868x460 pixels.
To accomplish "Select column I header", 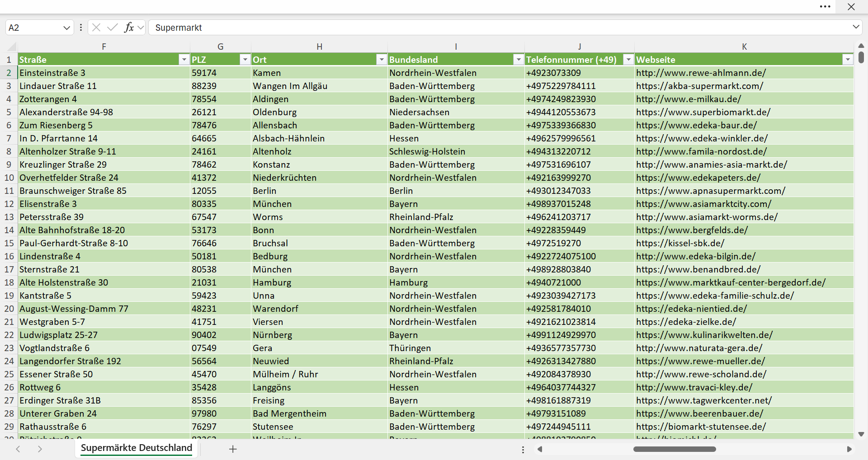I will [456, 47].
